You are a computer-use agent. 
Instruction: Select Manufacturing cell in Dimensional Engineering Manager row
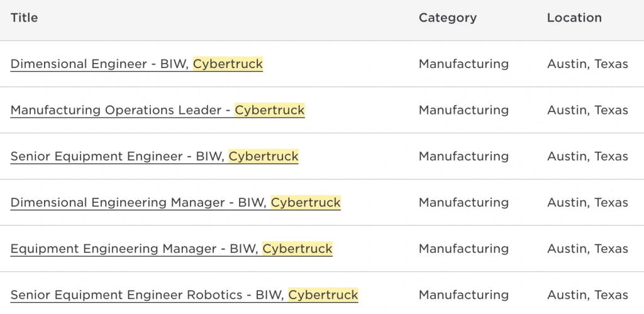[x=464, y=203]
